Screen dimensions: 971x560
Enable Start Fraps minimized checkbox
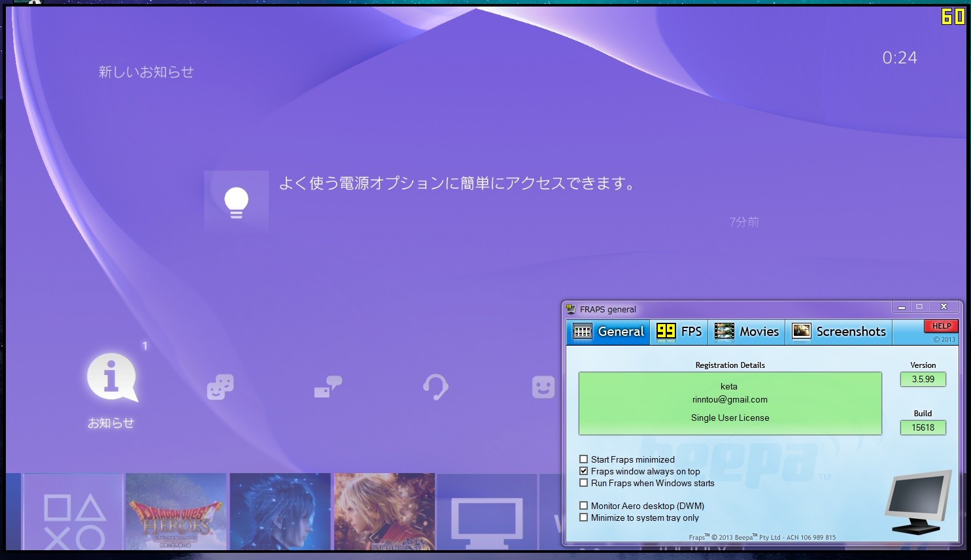coord(583,459)
